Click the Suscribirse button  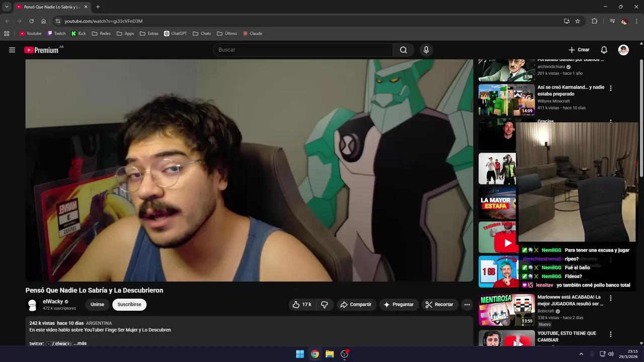click(129, 304)
